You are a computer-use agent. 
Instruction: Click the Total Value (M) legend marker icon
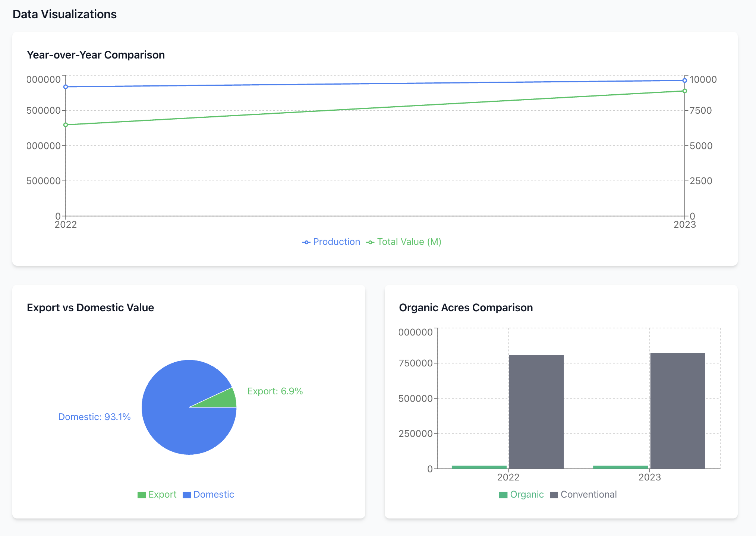point(370,242)
